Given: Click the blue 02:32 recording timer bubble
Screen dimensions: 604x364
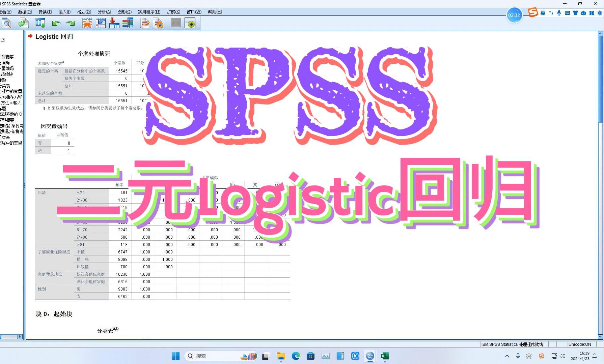Looking at the screenshot, I should [514, 15].
